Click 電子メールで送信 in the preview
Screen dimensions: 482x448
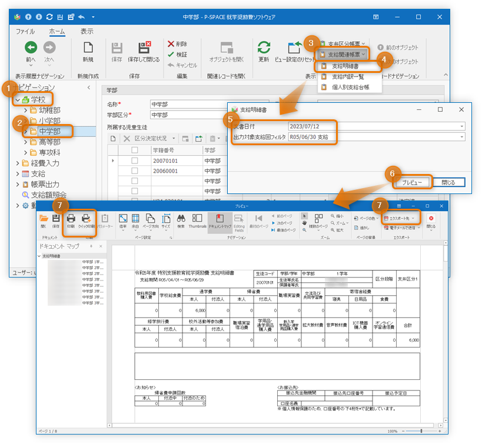402,228
